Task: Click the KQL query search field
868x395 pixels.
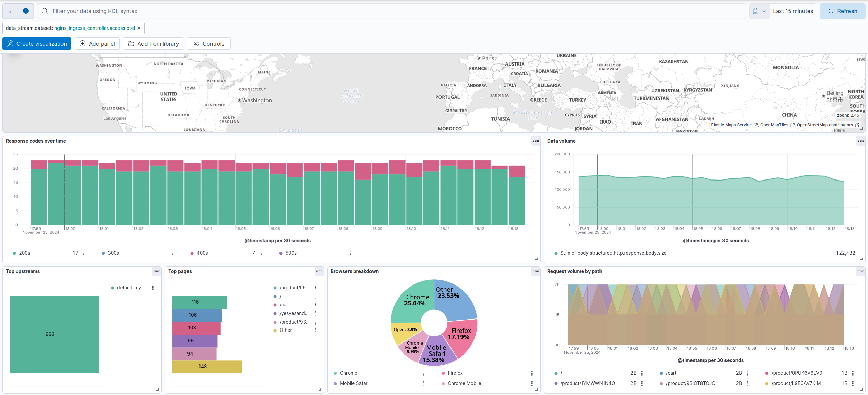Action: click(x=391, y=11)
